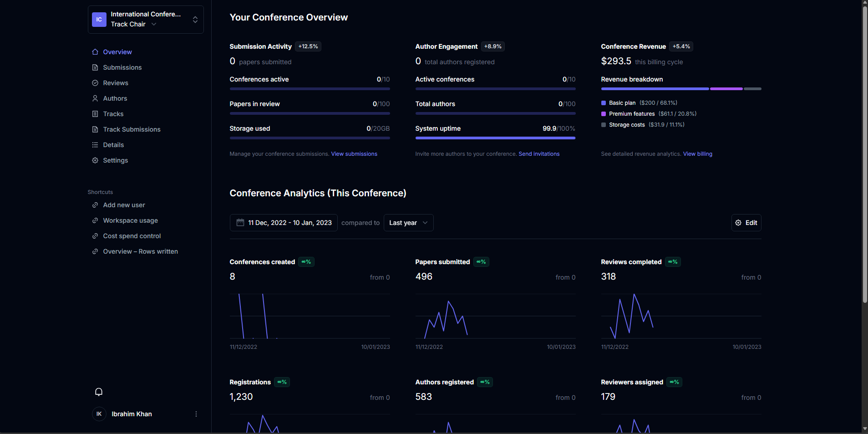
Task: Open Tracks in the sidebar
Action: point(113,114)
